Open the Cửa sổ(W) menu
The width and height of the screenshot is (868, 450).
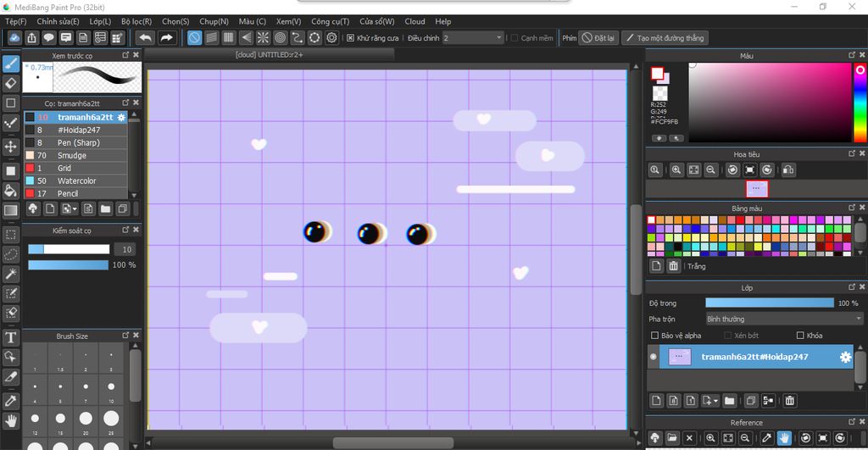(x=377, y=21)
